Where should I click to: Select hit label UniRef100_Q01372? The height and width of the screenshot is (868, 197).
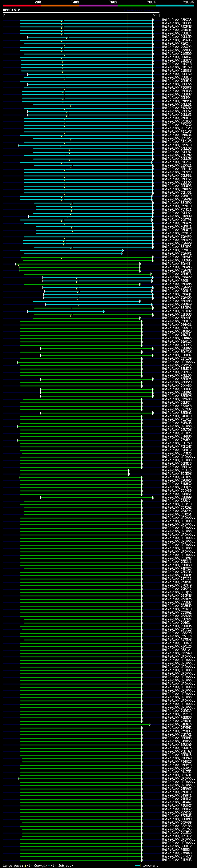[177, 836]
